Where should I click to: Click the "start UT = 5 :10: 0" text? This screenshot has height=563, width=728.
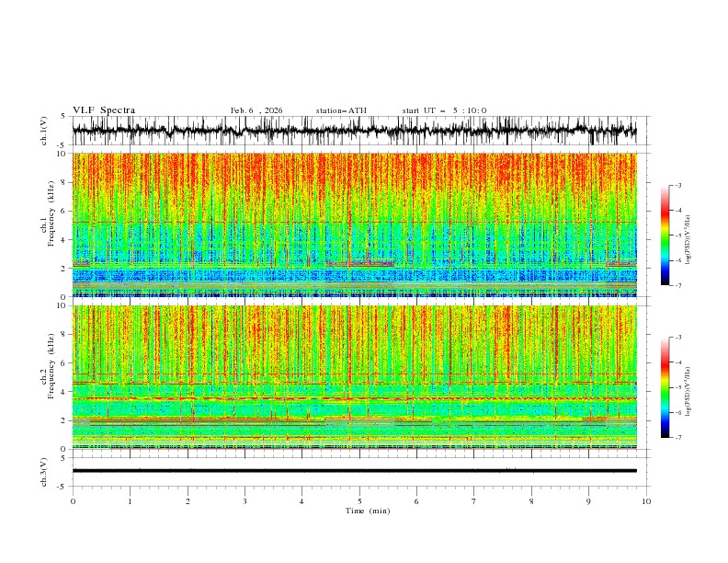[x=444, y=110]
